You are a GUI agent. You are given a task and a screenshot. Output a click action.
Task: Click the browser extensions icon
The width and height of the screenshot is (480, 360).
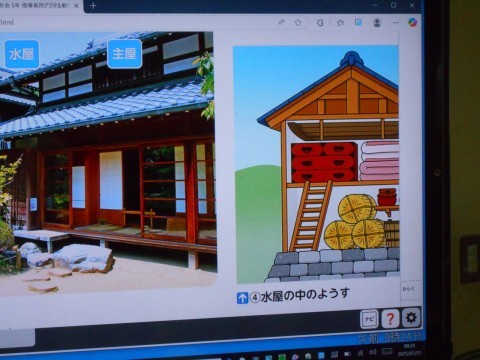pos(320,23)
